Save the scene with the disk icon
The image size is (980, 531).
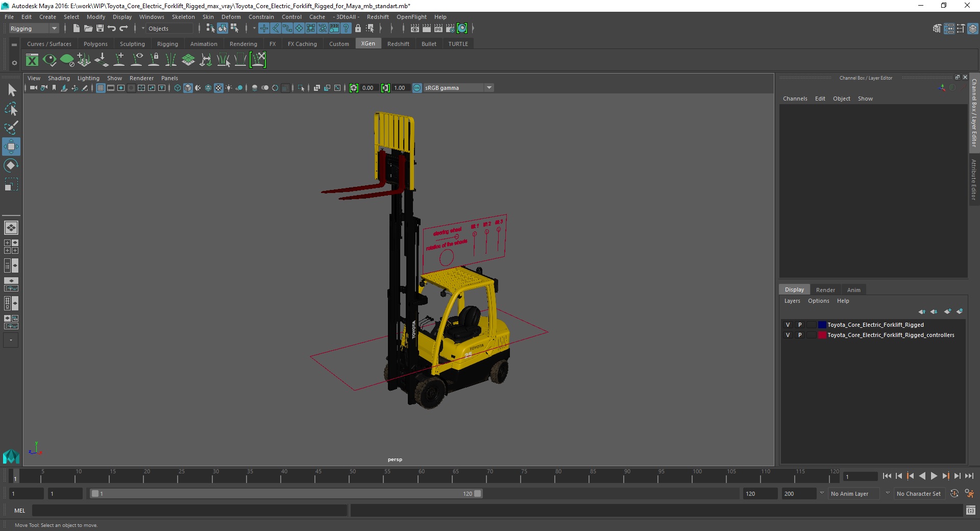tap(100, 29)
